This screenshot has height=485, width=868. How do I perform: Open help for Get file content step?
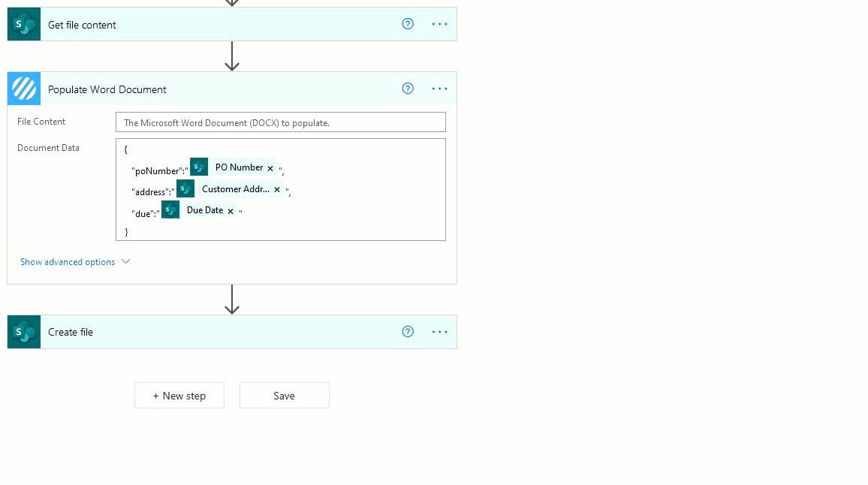pos(408,24)
